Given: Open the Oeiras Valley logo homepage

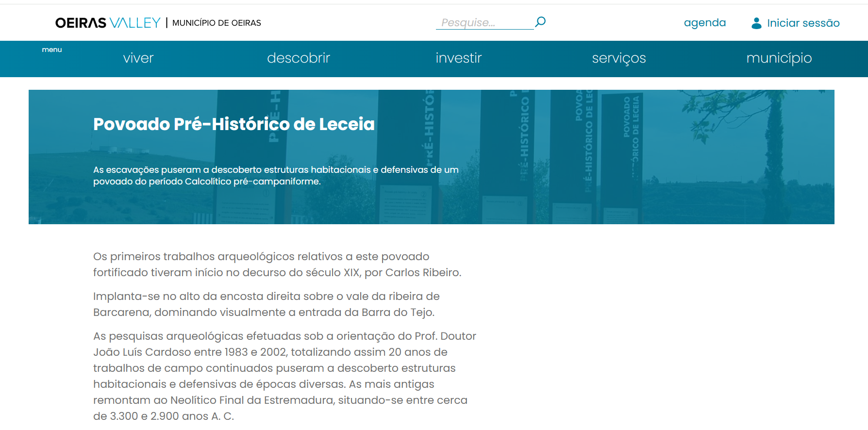Looking at the screenshot, I should (108, 23).
